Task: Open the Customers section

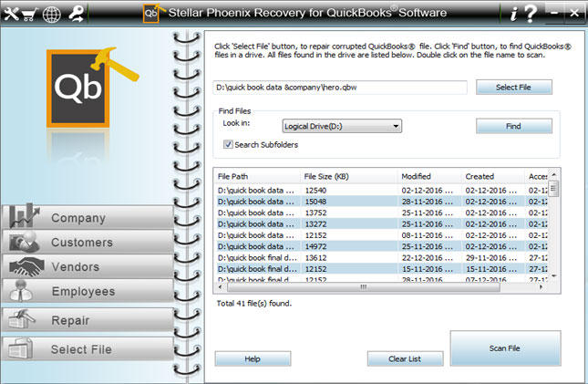Action: pyautogui.click(x=88, y=242)
